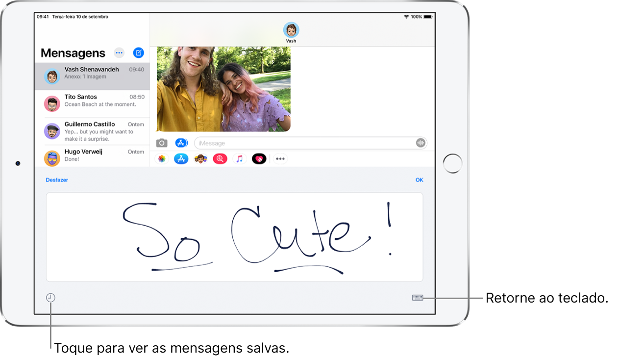Tap the date Terça-feira 10 de setembro
The image size is (644, 359).
(x=80, y=17)
